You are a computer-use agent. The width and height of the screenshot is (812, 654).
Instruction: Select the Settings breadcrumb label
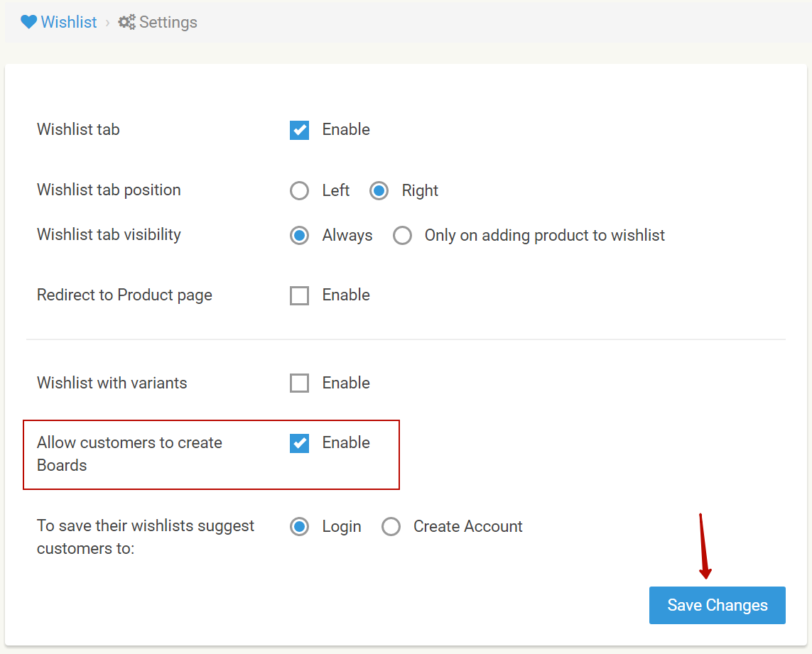click(168, 22)
